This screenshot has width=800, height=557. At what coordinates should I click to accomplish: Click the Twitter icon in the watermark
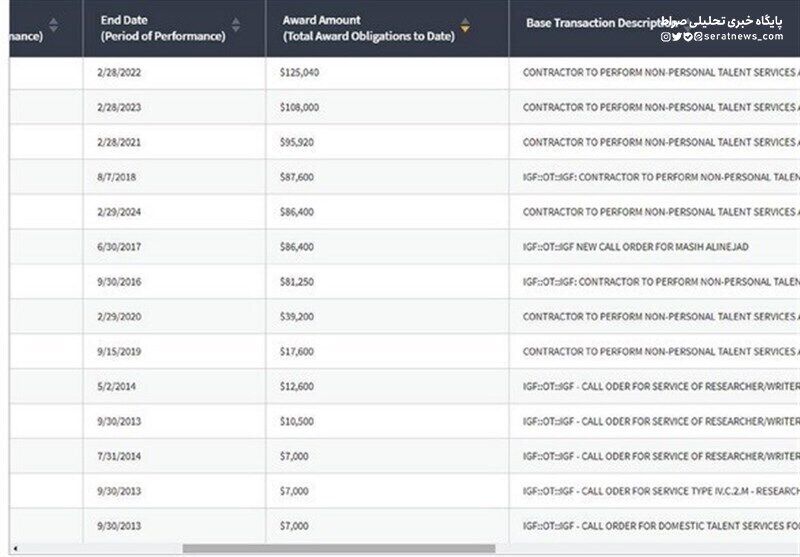coord(676,36)
